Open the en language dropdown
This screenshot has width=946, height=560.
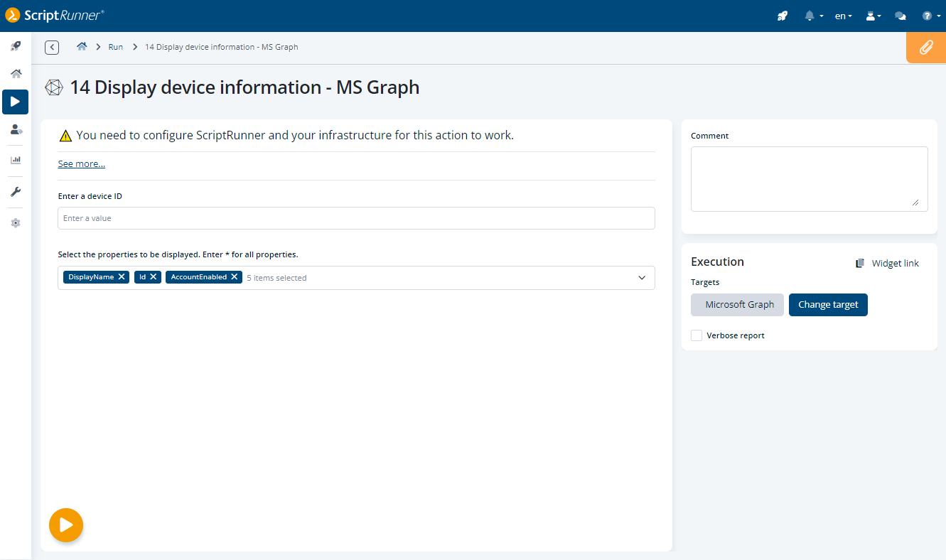pos(843,16)
